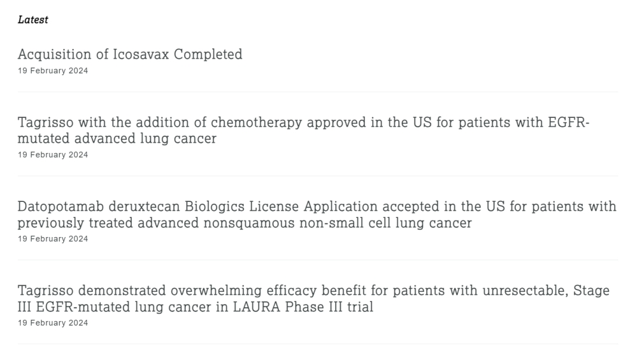This screenshot has width=644, height=346.
Task: Click the word "Completed" in first headline
Action: (x=208, y=54)
